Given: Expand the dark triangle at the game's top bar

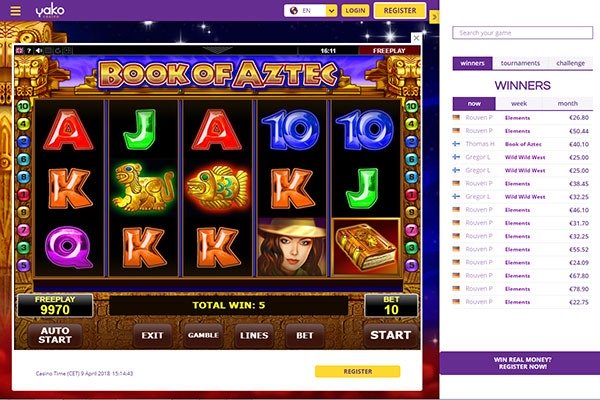Looking at the screenshot, I should click(x=217, y=50).
